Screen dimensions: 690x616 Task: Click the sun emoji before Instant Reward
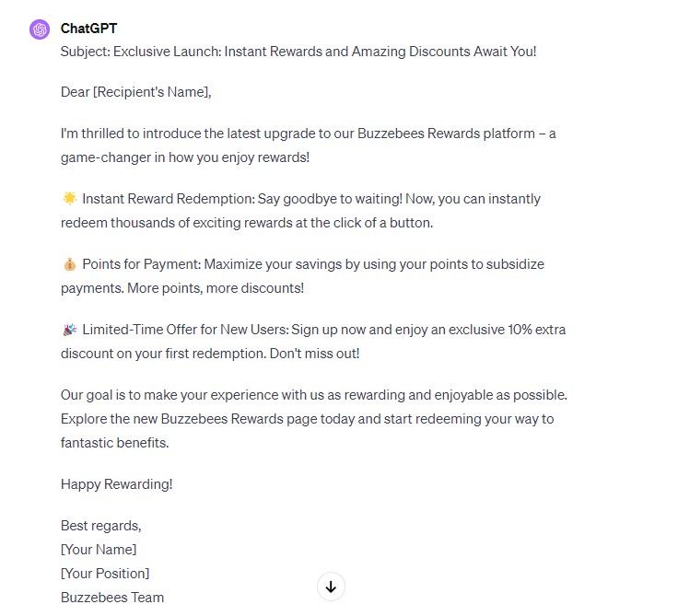[x=69, y=198]
